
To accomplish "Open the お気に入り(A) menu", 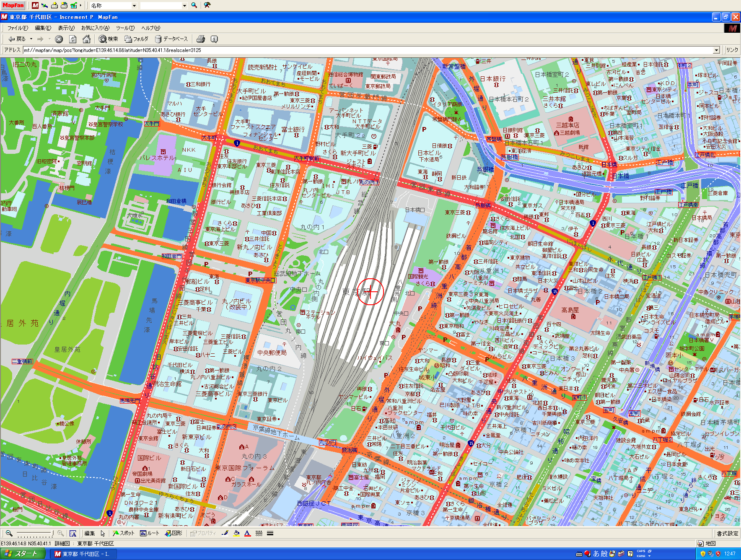I will (95, 28).
